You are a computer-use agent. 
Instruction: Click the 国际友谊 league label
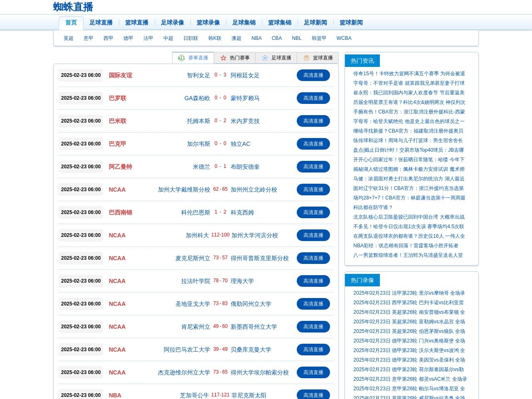[121, 75]
